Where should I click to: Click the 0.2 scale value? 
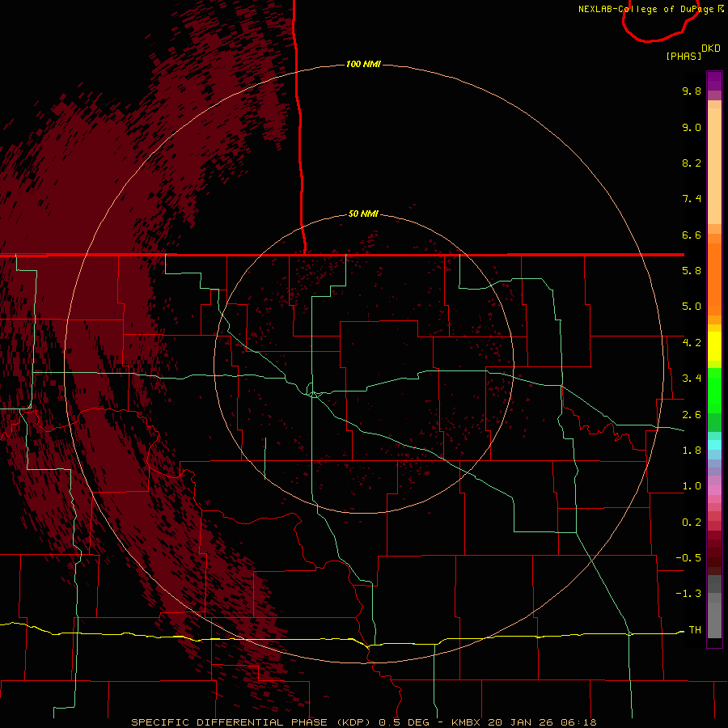692,523
